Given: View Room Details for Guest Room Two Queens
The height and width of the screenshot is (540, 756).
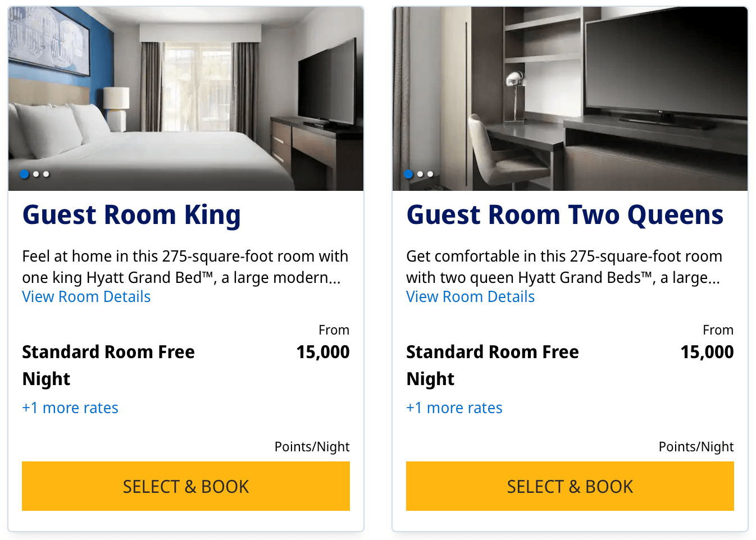Looking at the screenshot, I should pos(471,297).
